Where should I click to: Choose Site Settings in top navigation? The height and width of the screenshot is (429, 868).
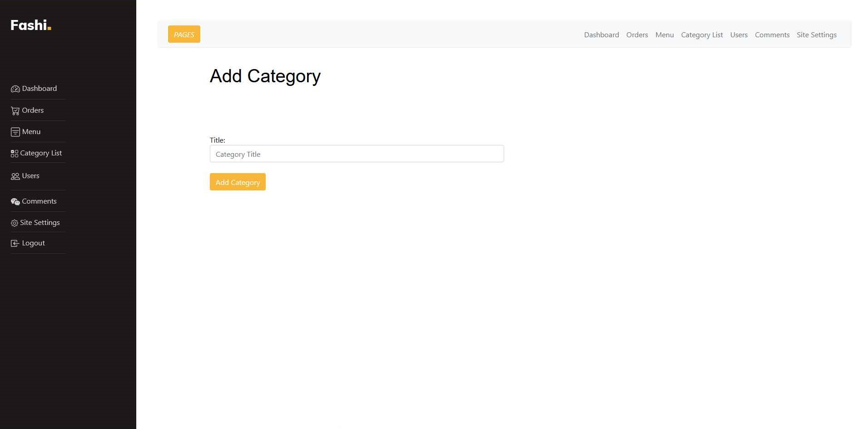[x=816, y=35]
